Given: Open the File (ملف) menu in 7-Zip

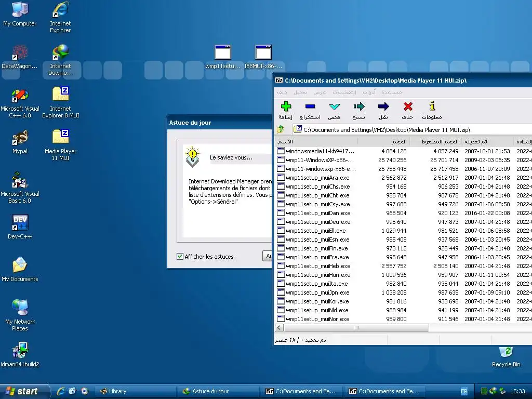Looking at the screenshot, I should pos(282,92).
